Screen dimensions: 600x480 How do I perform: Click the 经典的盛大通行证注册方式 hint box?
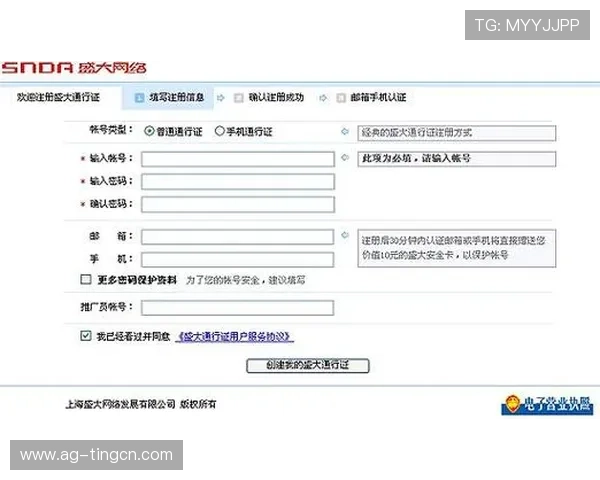457,133
